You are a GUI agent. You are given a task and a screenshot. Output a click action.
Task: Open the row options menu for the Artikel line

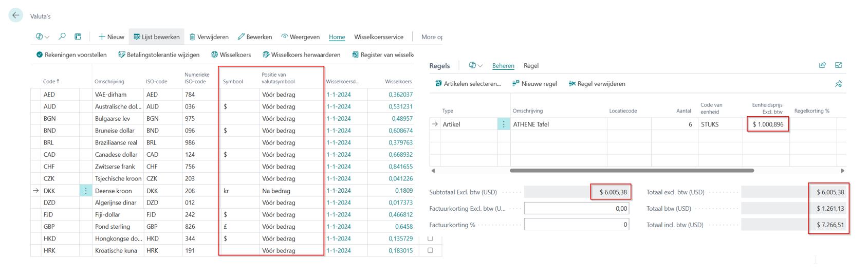[504, 124]
